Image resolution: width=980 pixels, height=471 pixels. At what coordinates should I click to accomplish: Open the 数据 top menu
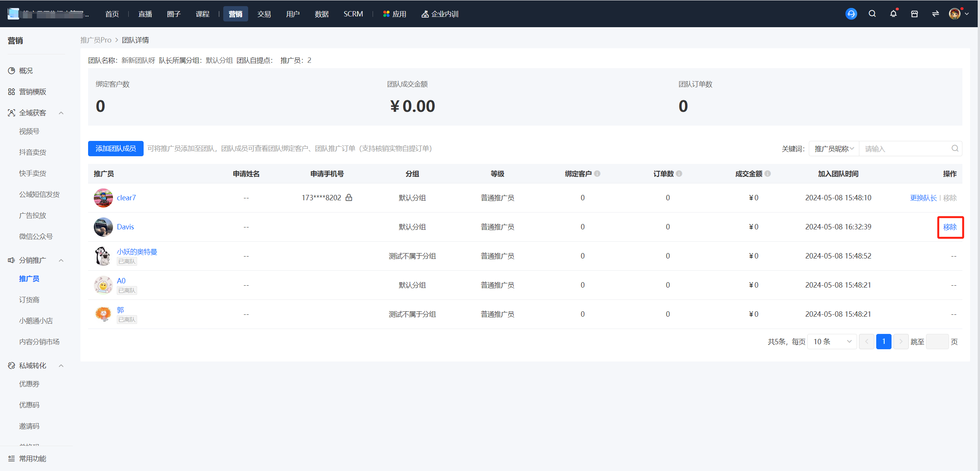coord(321,14)
